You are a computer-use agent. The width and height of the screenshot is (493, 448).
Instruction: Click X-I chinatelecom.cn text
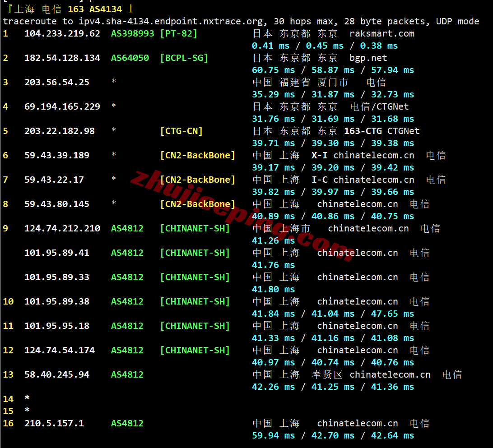coord(363,156)
